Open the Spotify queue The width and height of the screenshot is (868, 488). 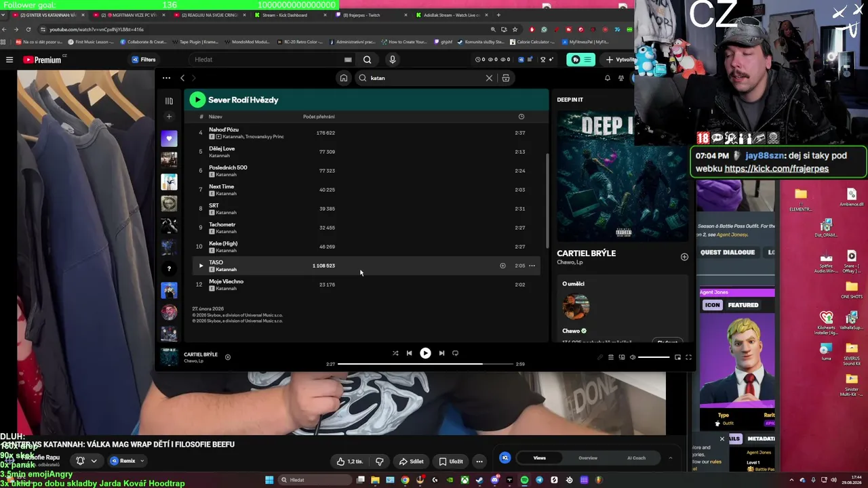pyautogui.click(x=611, y=357)
